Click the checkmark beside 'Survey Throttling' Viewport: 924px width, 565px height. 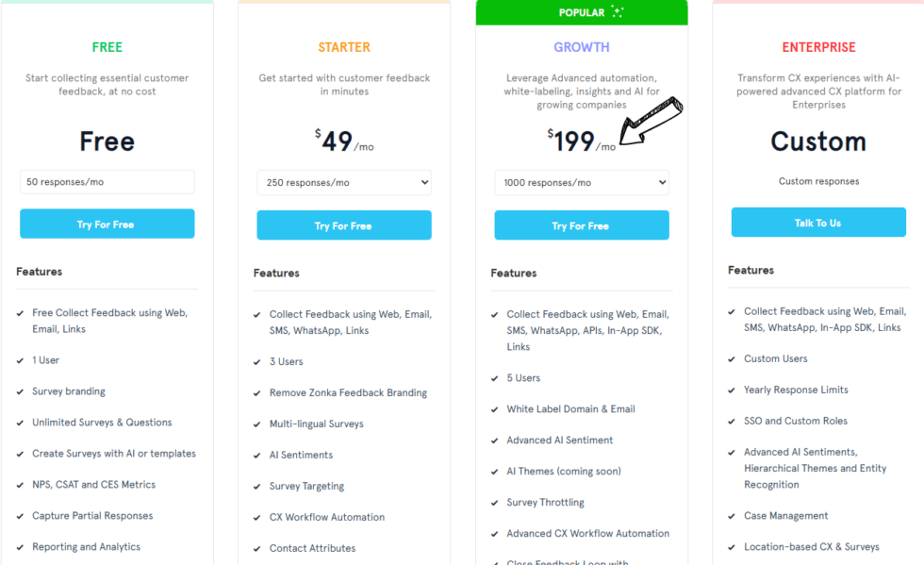coord(492,502)
